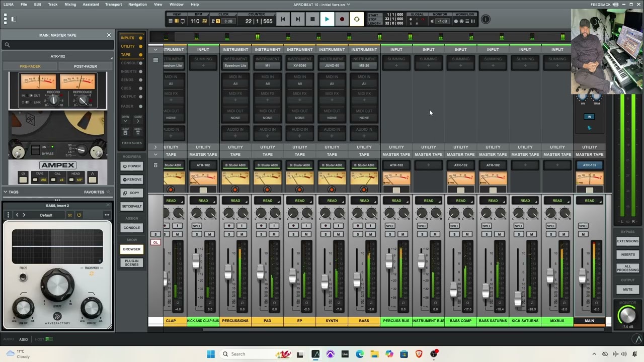The image size is (644, 362).
Task: Click the info circle icon in toolbar
Action: pyautogui.click(x=486, y=19)
